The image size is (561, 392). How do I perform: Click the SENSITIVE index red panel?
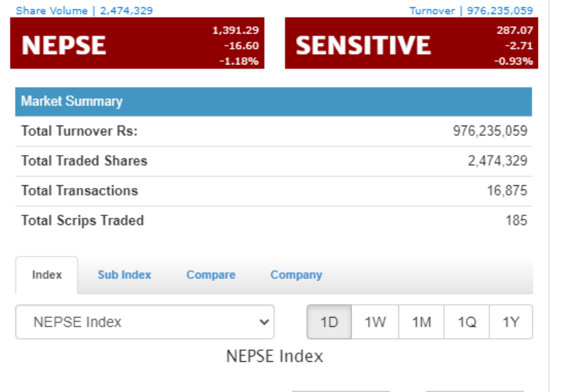pos(412,43)
